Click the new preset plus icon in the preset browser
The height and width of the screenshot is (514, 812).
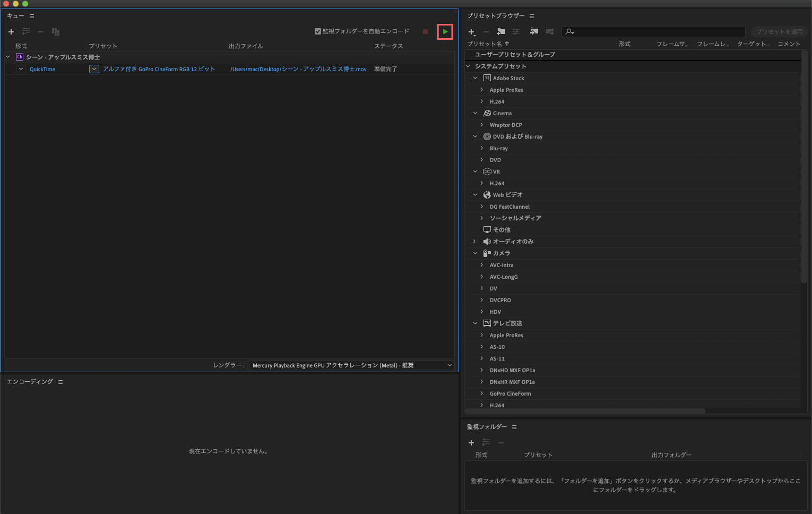tap(471, 32)
